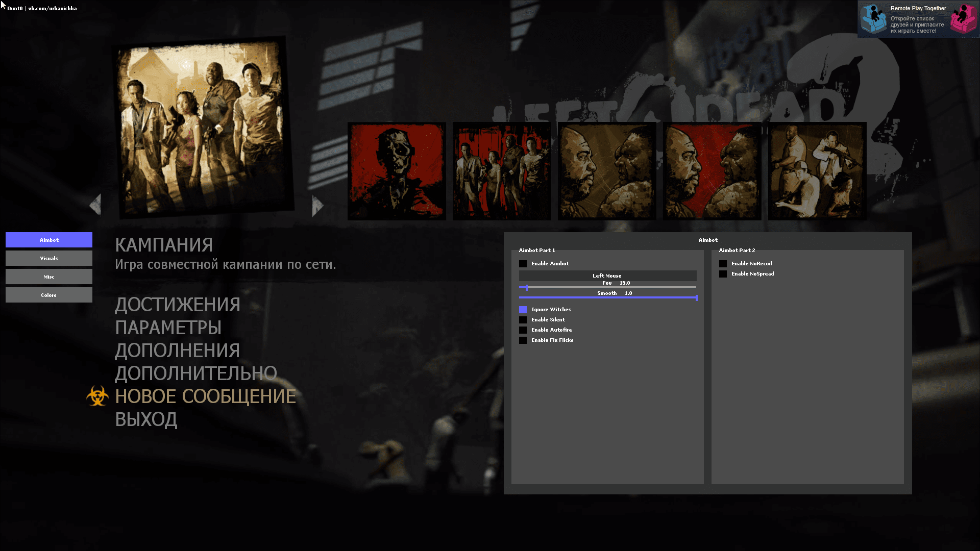Open НОВОЕ СООБЩЕНИЕ menu entry
The height and width of the screenshot is (551, 980).
click(x=206, y=396)
